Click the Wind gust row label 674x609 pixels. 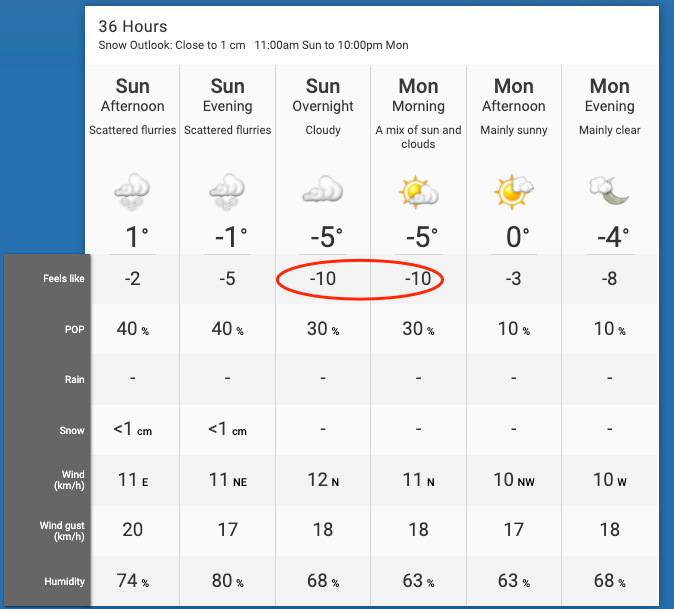tap(62, 531)
